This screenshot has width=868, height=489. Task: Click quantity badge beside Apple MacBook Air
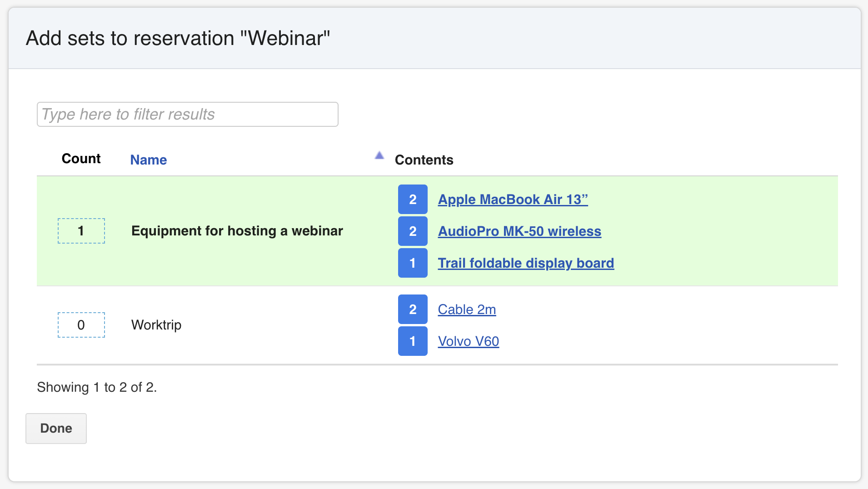pyautogui.click(x=413, y=200)
